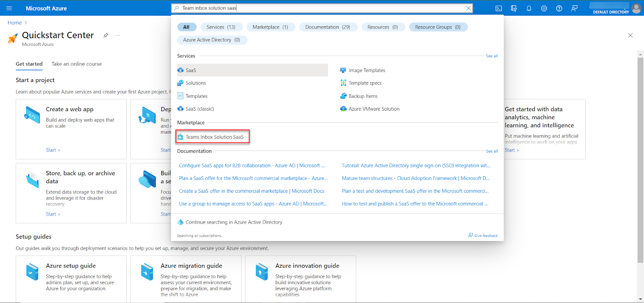Screen dimensions: 644x303
Task: Clear the search box with the X
Action: pyautogui.click(x=468, y=8)
